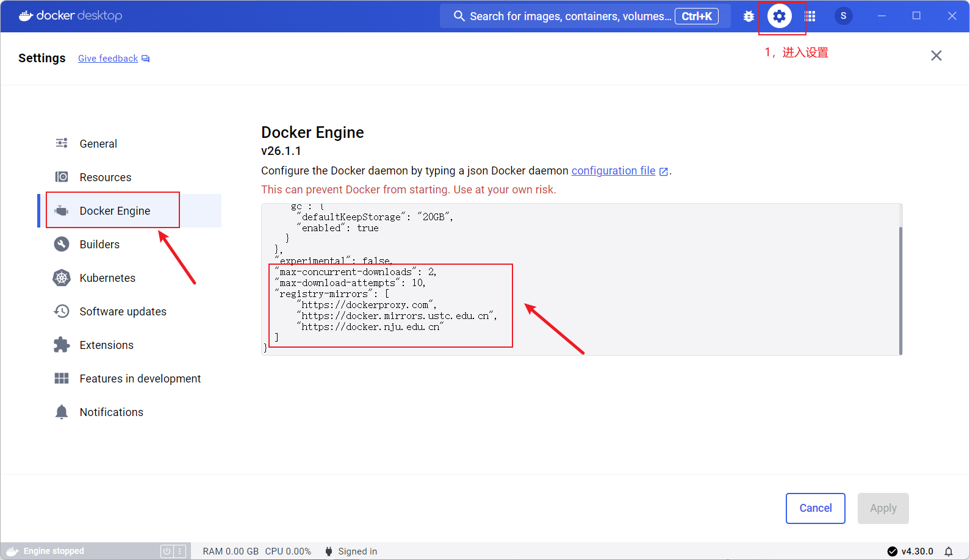970x560 pixels.
Task: Click the search images and containers field
Action: [x=569, y=16]
